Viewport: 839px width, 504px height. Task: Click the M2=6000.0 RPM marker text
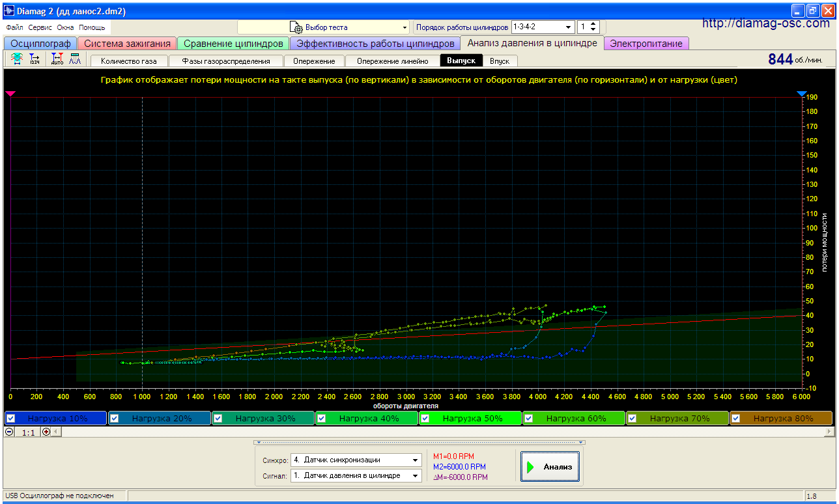459,467
